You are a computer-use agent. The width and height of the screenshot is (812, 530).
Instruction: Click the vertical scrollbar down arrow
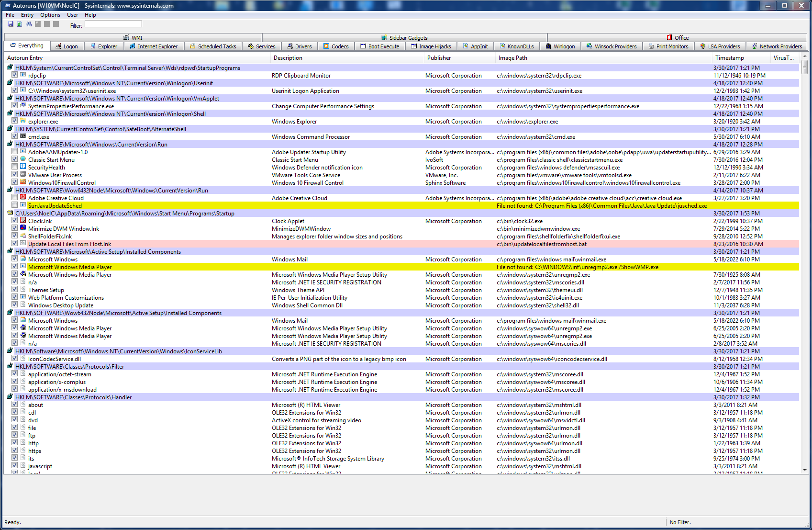coord(804,470)
